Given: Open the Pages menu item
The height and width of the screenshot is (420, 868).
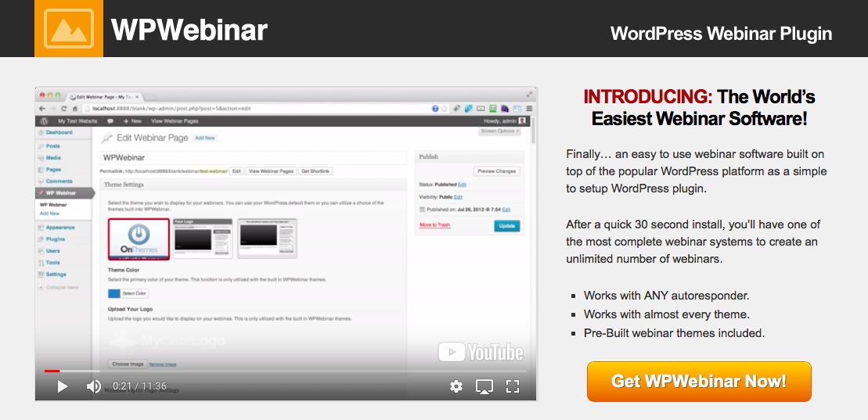Looking at the screenshot, I should 54,170.
